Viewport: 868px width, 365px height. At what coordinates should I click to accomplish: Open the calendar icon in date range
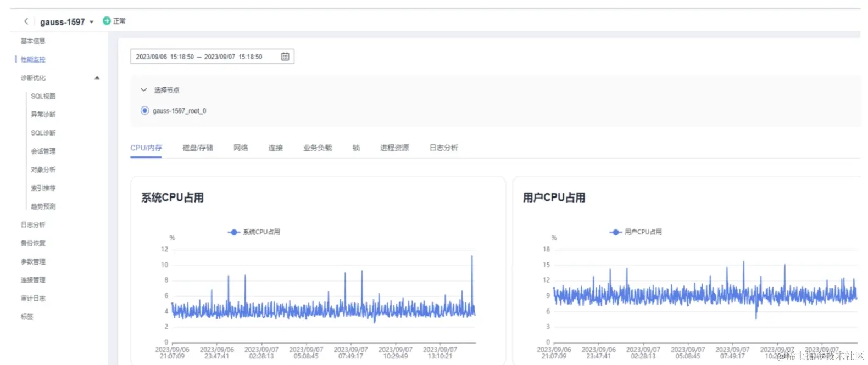coord(285,57)
